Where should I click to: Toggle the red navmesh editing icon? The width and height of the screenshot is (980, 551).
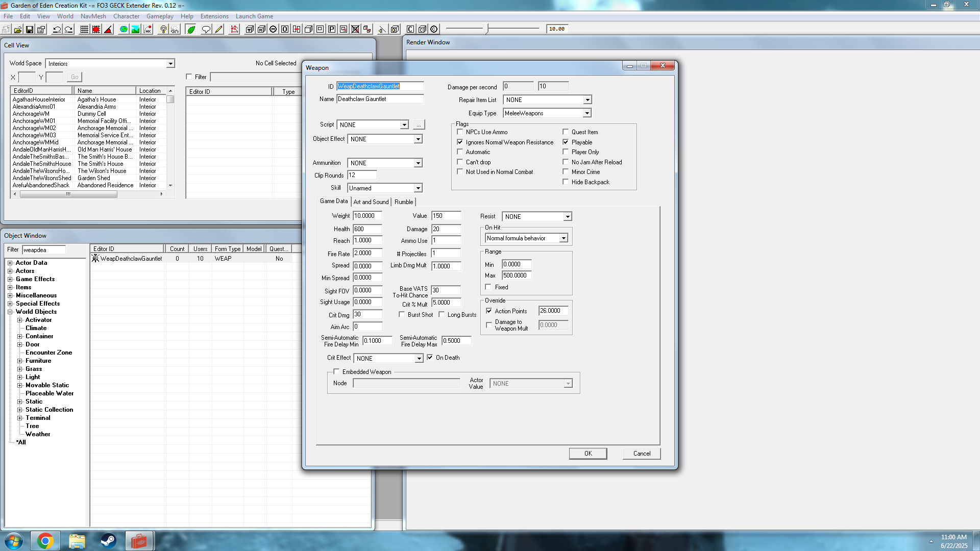tap(234, 29)
